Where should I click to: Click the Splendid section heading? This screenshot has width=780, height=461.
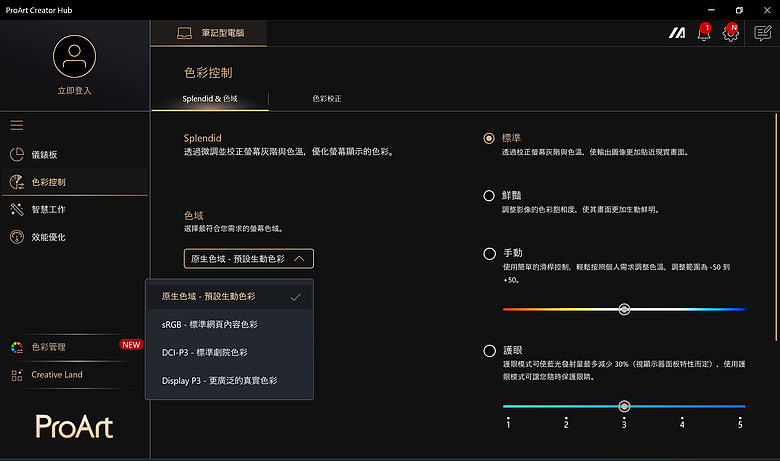202,138
